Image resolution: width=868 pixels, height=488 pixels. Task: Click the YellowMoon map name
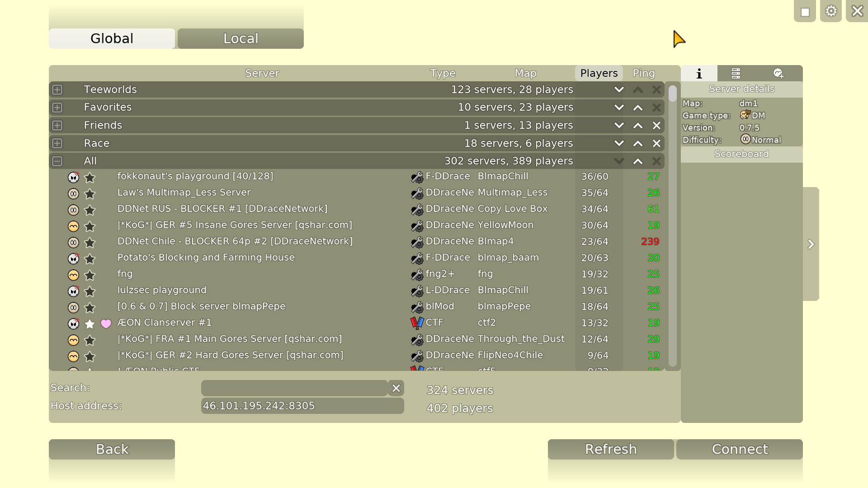[x=505, y=225]
